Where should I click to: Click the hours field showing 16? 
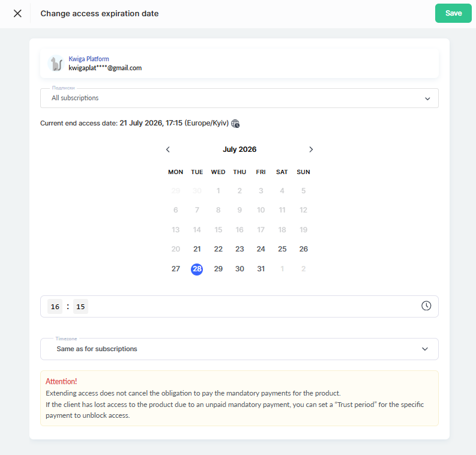click(55, 307)
